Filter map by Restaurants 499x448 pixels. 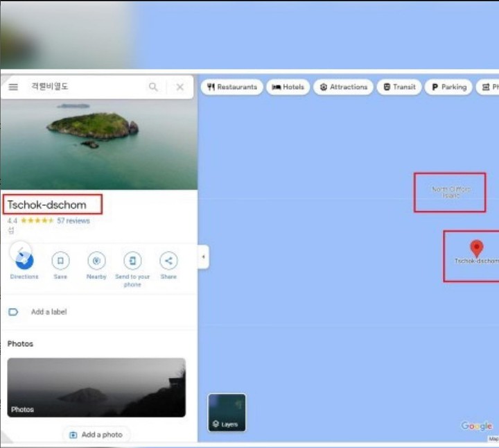point(232,87)
